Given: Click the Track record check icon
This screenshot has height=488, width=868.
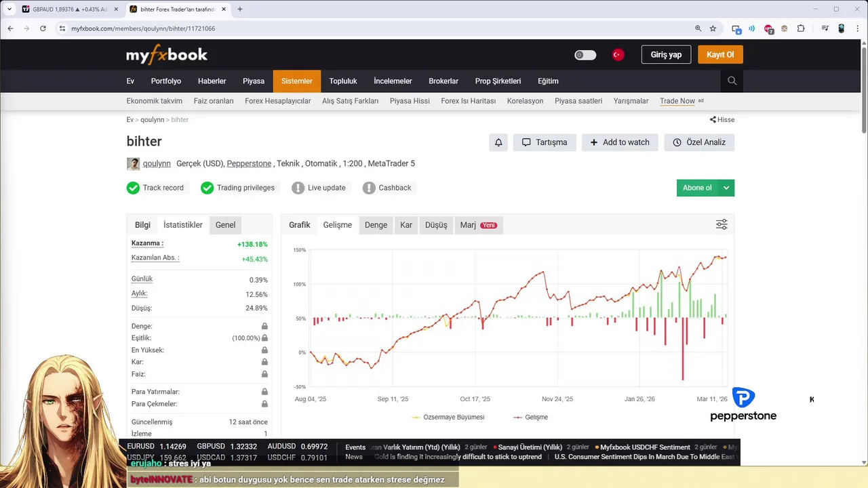Looking at the screenshot, I should click(133, 188).
